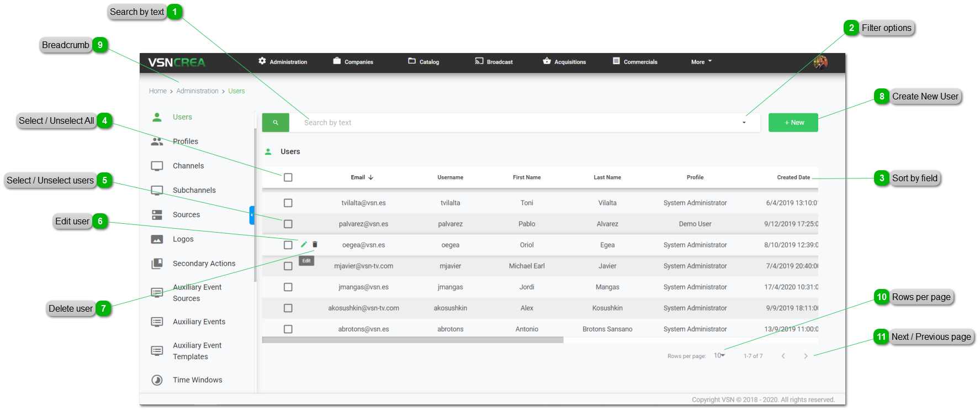Click the trash delete icon for oegea

coord(315,244)
